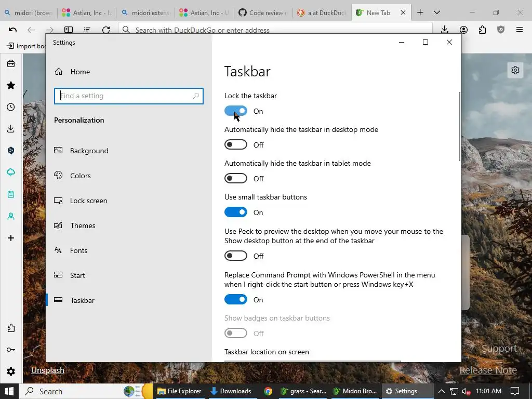This screenshot has width=532, height=399.
Task: Open the grass search window in the taskbar
Action: (x=303, y=391)
